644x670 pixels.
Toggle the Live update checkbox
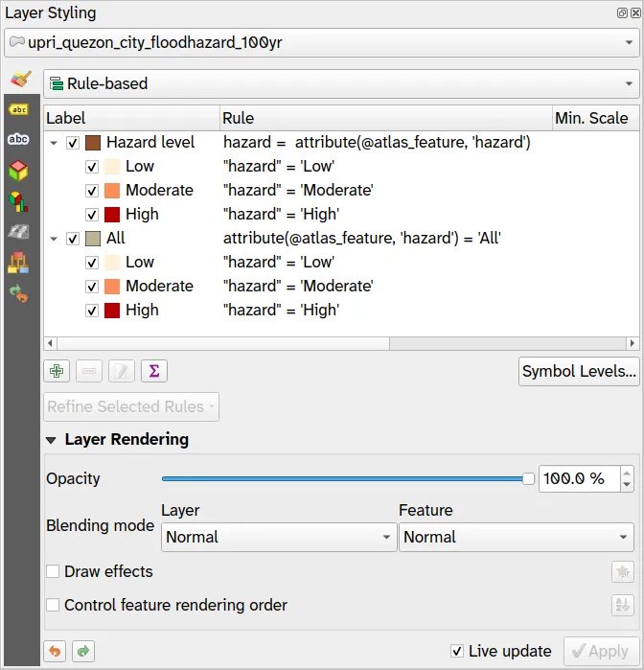(458, 652)
